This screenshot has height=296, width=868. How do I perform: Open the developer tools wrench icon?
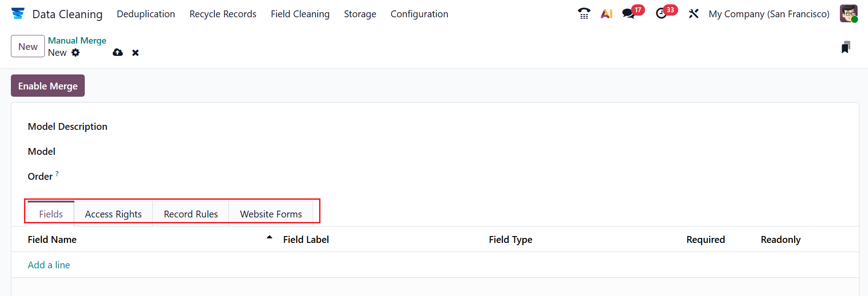pos(693,14)
